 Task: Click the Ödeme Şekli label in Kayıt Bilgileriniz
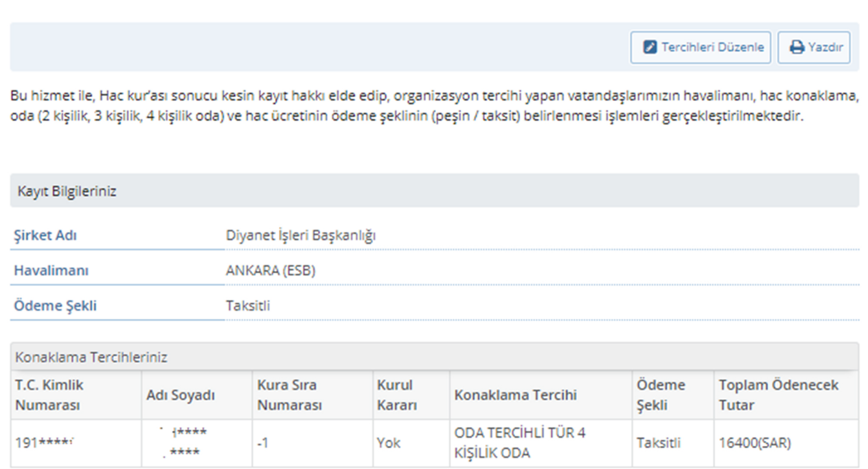point(55,305)
